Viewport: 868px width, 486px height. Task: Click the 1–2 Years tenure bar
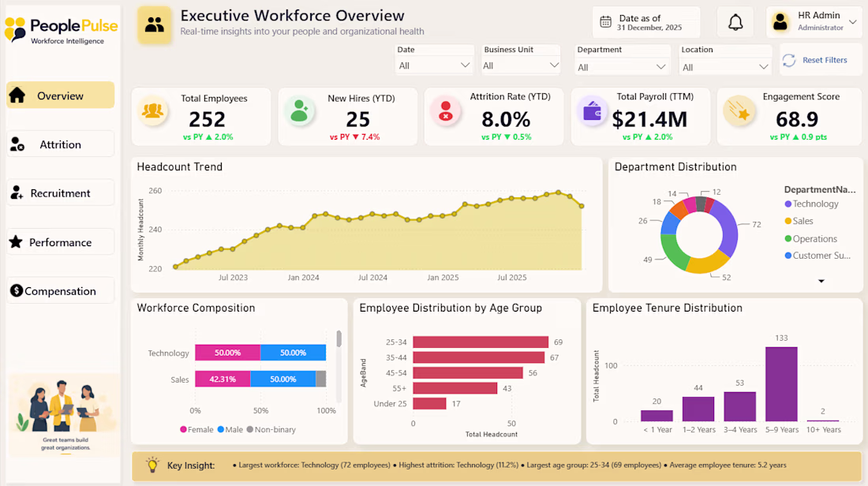pyautogui.click(x=698, y=409)
